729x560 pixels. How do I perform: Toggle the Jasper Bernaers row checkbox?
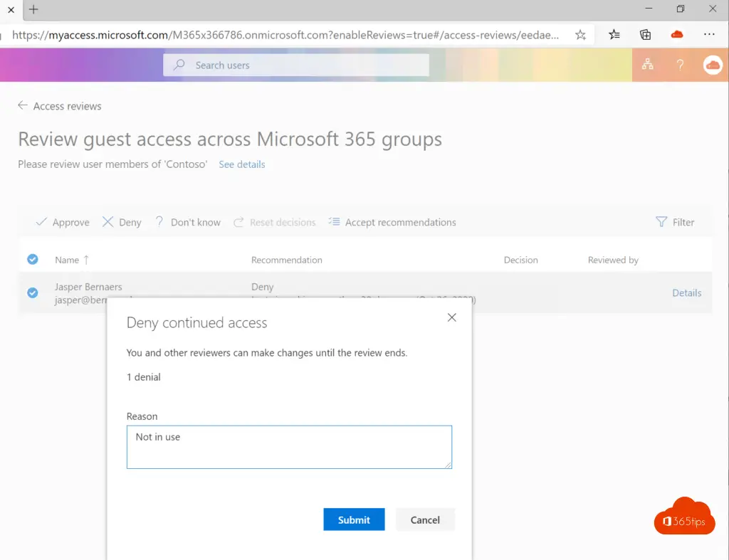pyautogui.click(x=33, y=292)
